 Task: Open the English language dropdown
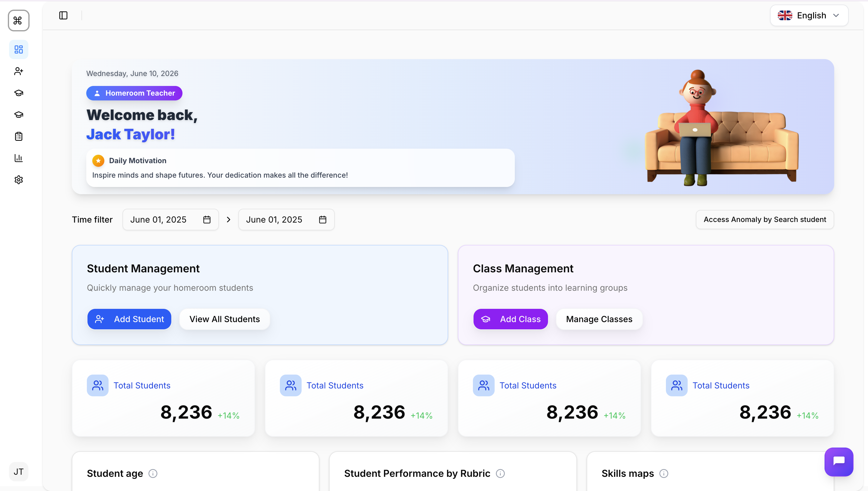pyautogui.click(x=809, y=15)
